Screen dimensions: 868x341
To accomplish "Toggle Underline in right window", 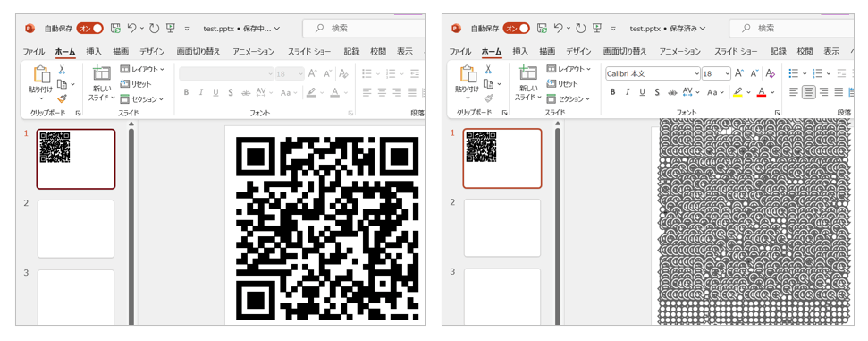I will (642, 92).
